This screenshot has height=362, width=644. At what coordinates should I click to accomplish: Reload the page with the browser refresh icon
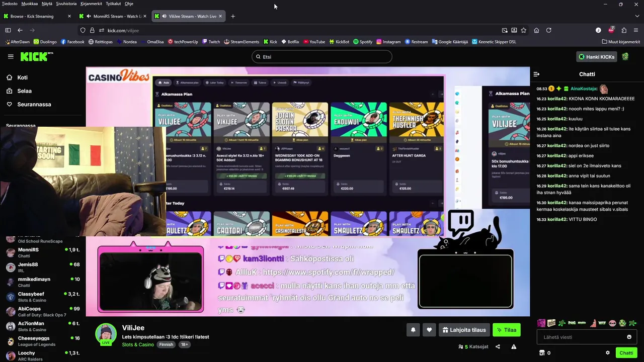(549, 30)
